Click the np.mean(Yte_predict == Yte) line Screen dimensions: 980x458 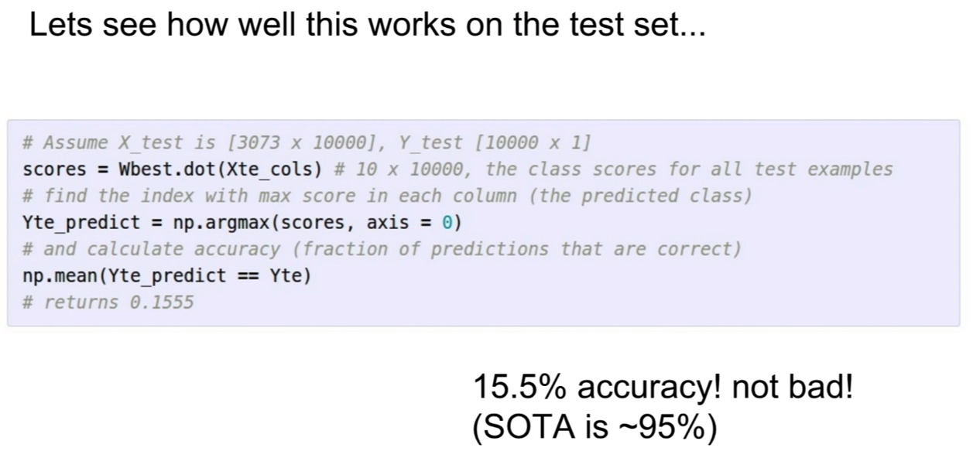coord(166,275)
